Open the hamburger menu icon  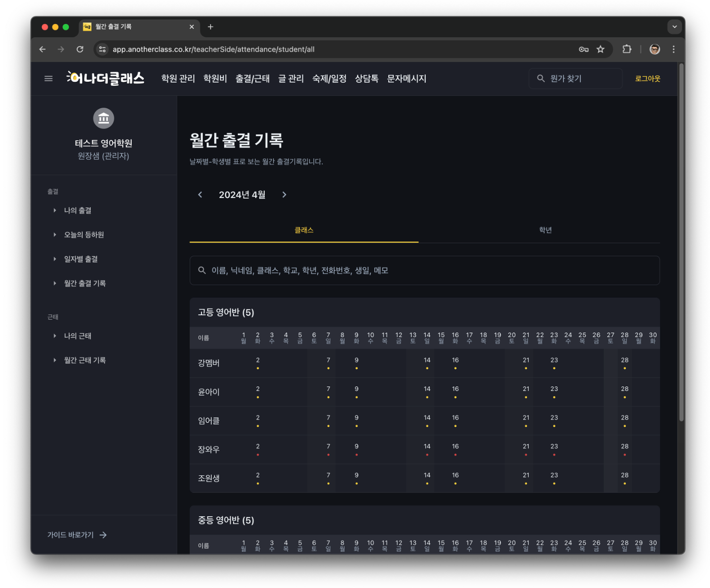(49, 78)
